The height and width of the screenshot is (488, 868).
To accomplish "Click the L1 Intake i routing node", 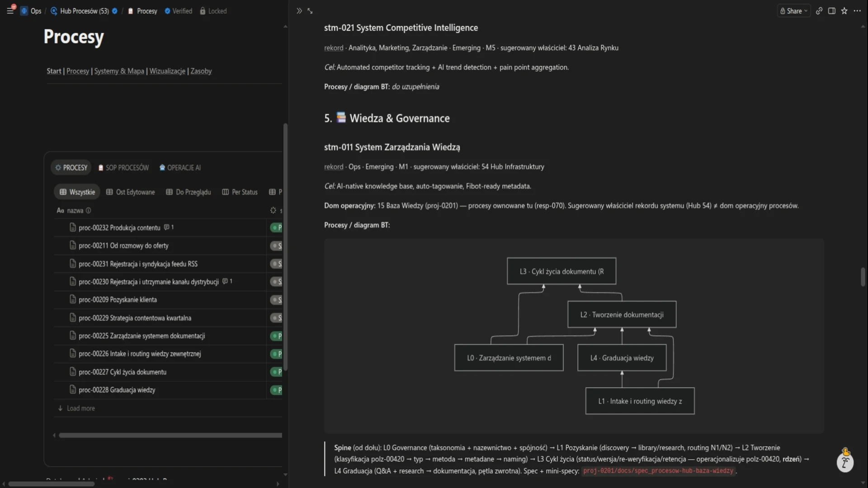I will click(640, 401).
